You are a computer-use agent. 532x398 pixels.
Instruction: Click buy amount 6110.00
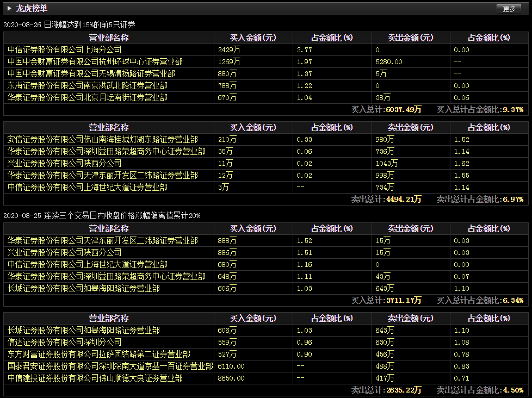click(x=231, y=366)
